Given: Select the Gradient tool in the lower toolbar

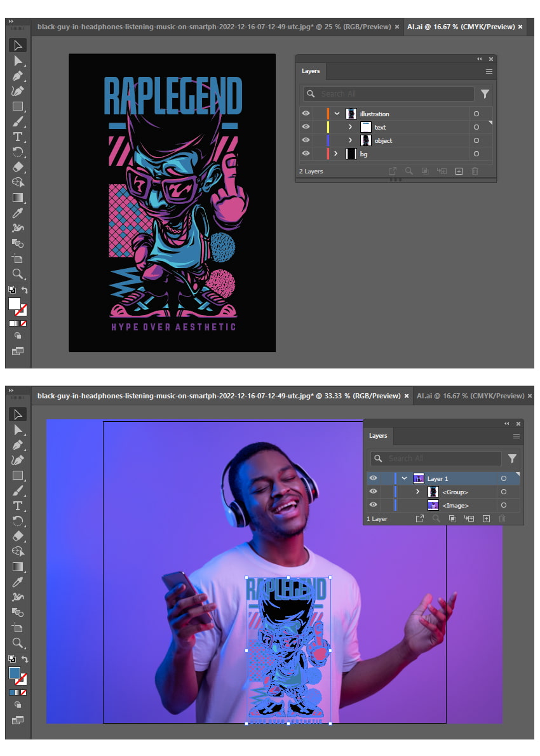Looking at the screenshot, I should 18,567.
